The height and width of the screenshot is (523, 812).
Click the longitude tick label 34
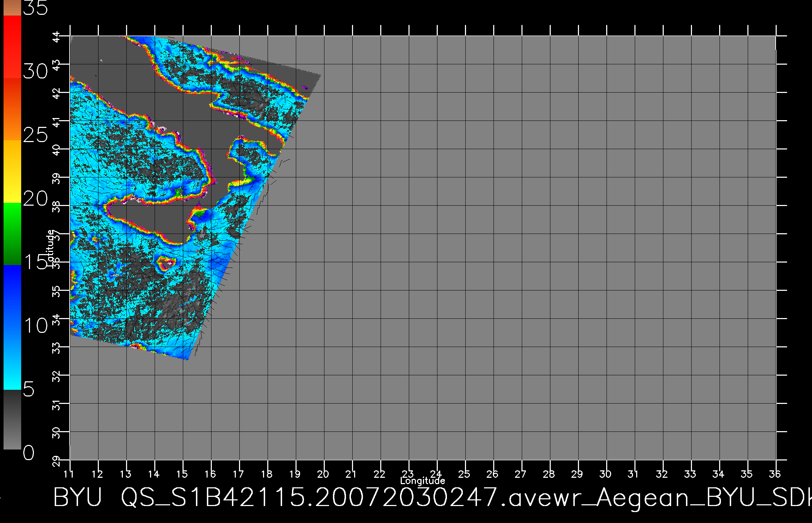tap(718, 474)
